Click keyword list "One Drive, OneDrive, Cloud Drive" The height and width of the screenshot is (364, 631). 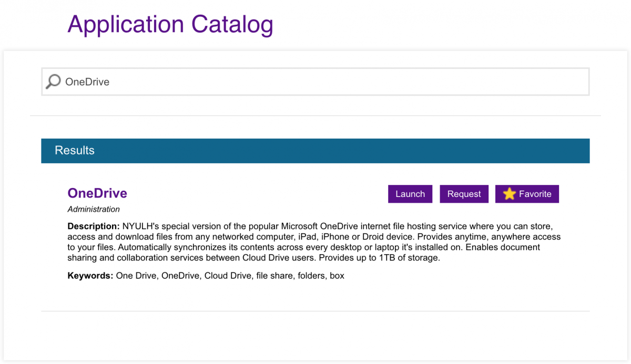pyautogui.click(x=185, y=275)
